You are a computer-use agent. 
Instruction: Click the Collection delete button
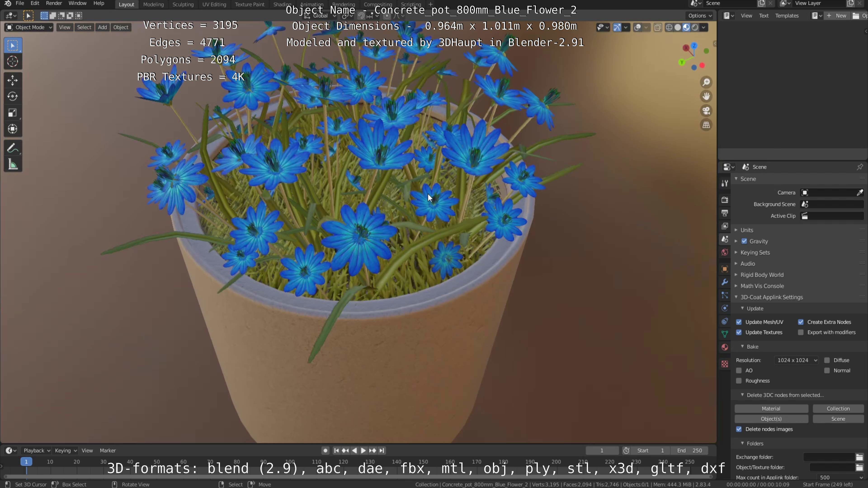[838, 408]
